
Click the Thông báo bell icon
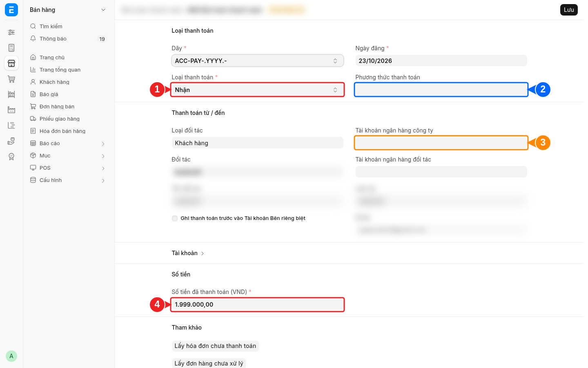(x=33, y=38)
